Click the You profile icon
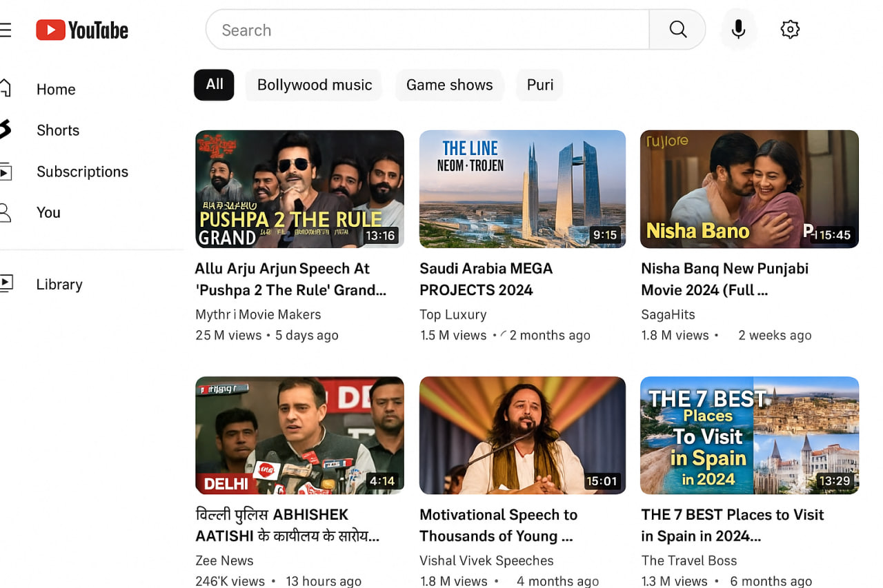The height and width of the screenshot is (588, 883). (5, 212)
